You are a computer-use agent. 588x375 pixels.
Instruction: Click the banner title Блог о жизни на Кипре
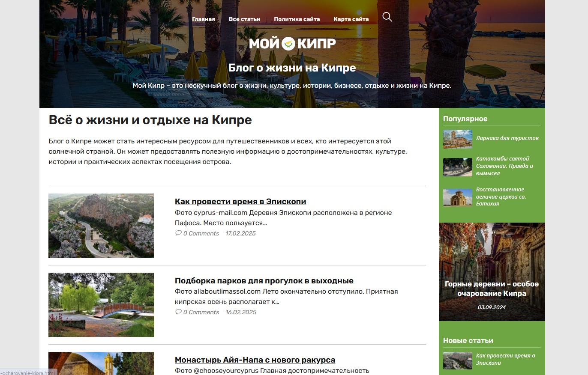click(x=292, y=68)
